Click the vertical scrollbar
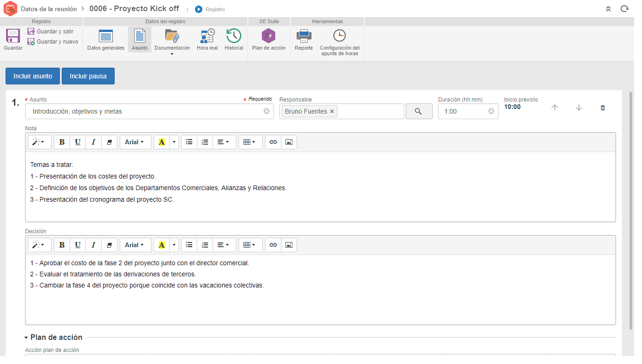The image size is (642, 364). click(630, 211)
